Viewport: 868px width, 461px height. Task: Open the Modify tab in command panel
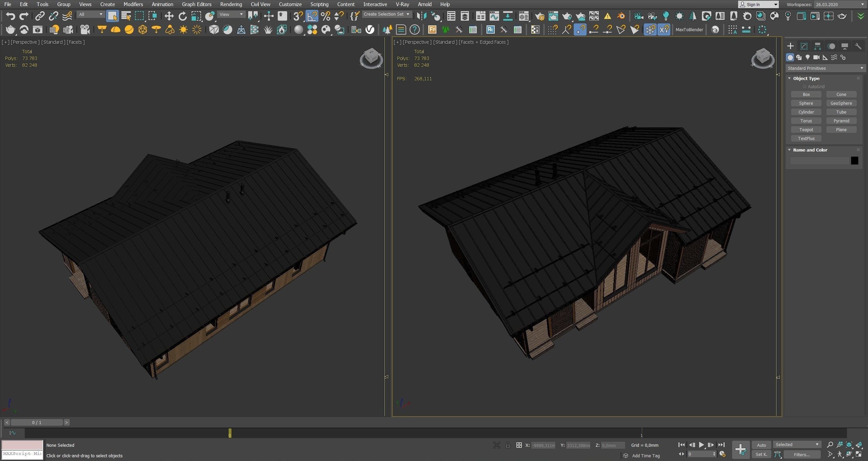click(x=804, y=46)
